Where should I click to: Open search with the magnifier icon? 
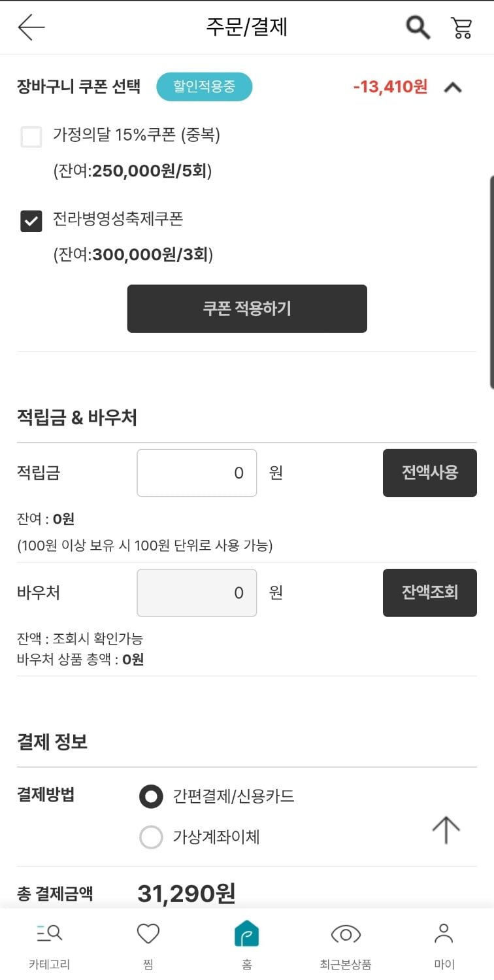[x=418, y=27]
